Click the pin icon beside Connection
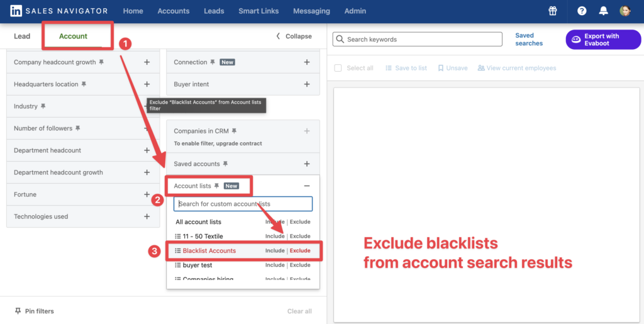This screenshot has width=644, height=324. coord(213,62)
